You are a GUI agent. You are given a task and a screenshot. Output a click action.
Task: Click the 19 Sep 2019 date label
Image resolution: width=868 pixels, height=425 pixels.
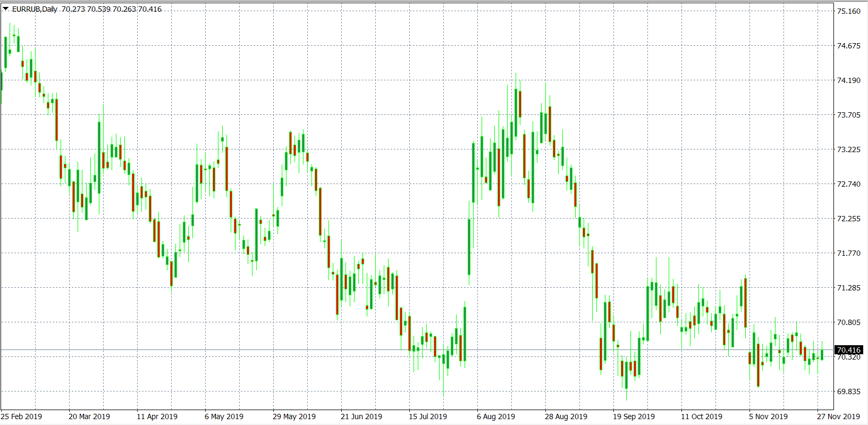click(x=634, y=416)
